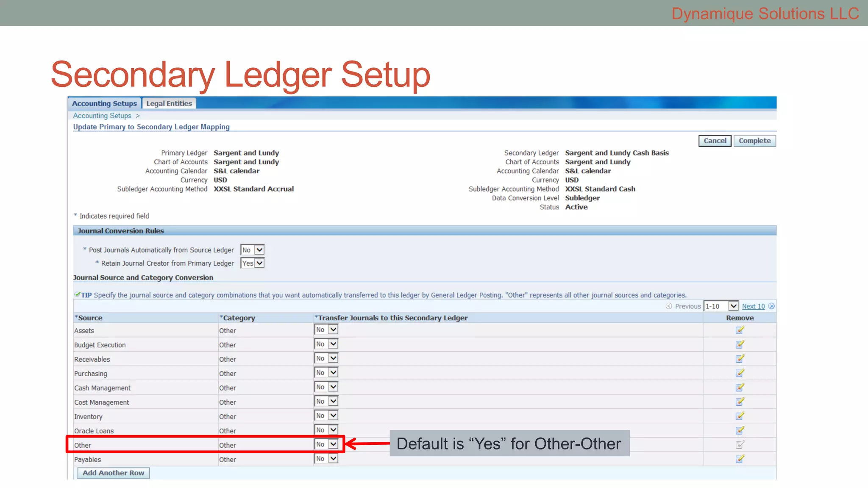Click the Next 10 link
The width and height of the screenshot is (868, 488).
tap(753, 306)
